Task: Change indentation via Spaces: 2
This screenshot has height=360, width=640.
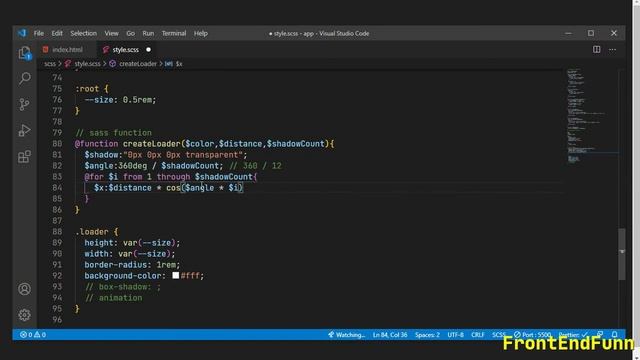Action: [x=427, y=335]
